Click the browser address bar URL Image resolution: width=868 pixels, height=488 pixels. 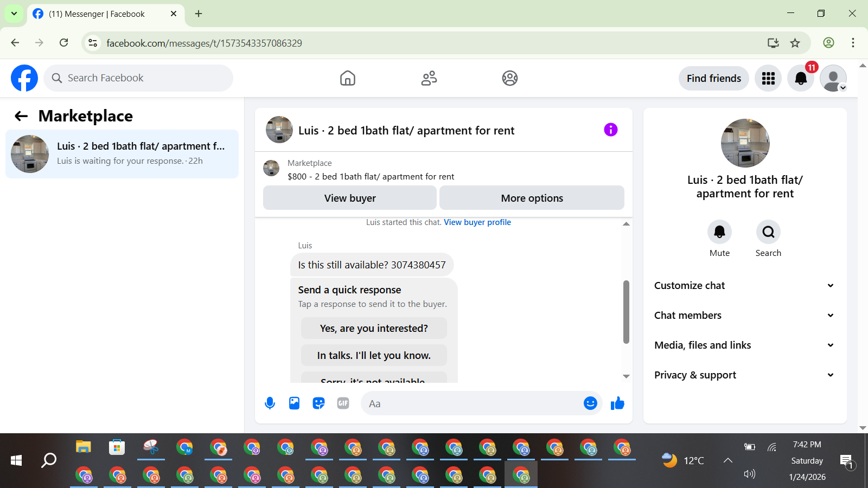(x=204, y=43)
